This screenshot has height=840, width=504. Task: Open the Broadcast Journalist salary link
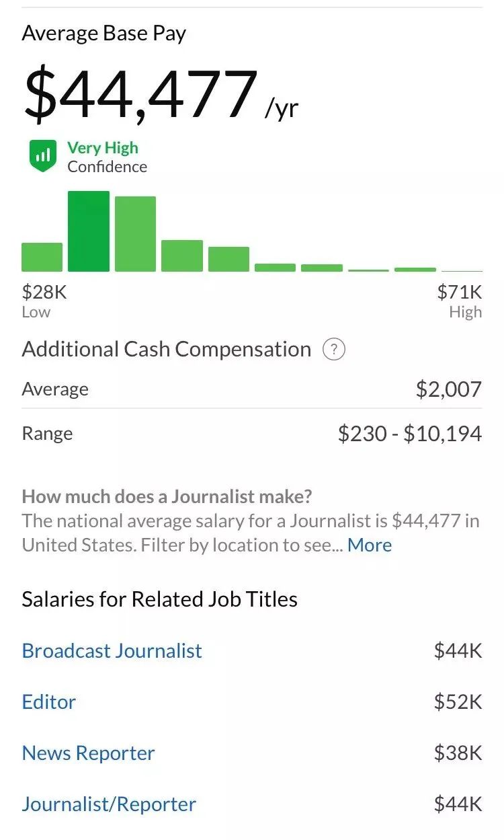point(112,650)
